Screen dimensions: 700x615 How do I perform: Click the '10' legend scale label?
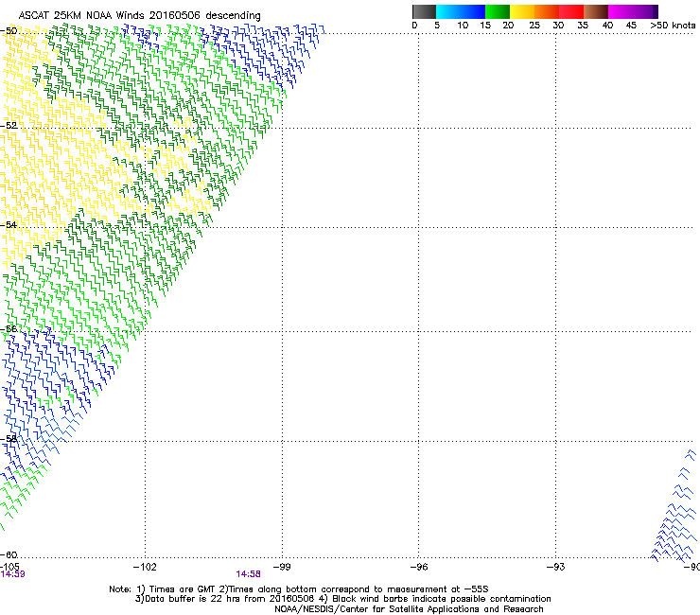point(463,26)
